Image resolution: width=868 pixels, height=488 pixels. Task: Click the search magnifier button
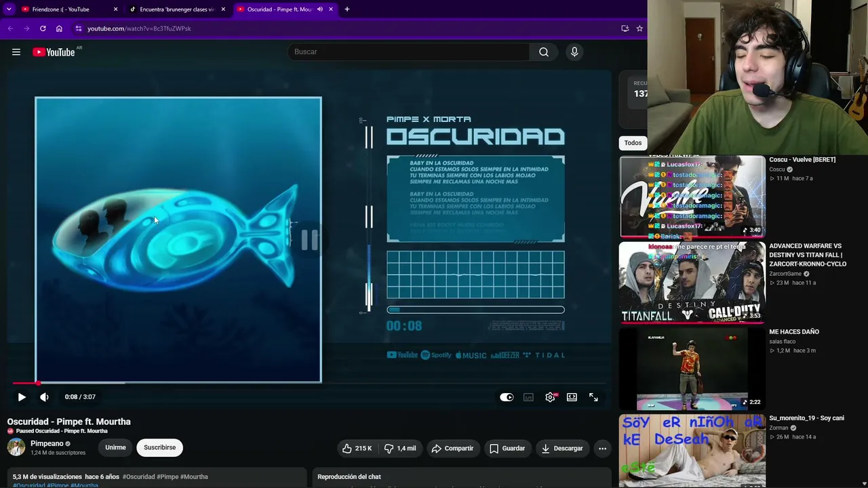click(544, 52)
